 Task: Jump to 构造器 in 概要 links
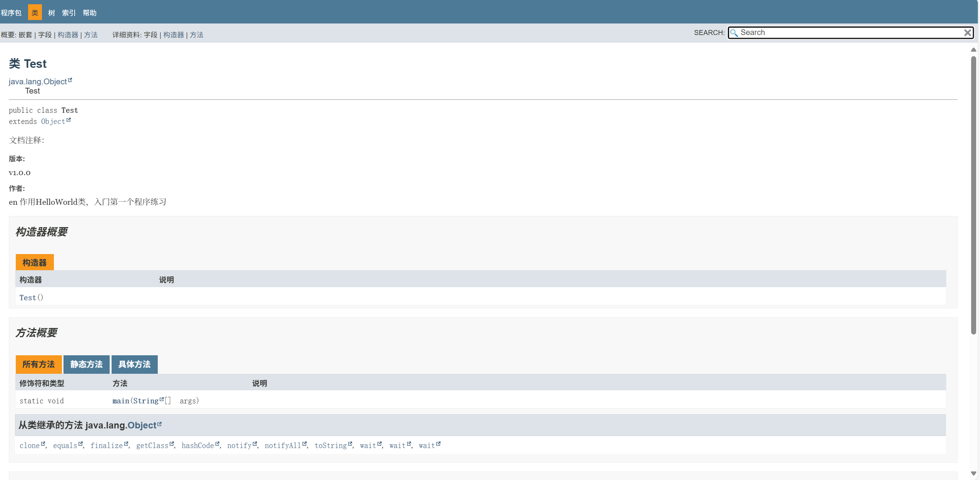[x=68, y=35]
